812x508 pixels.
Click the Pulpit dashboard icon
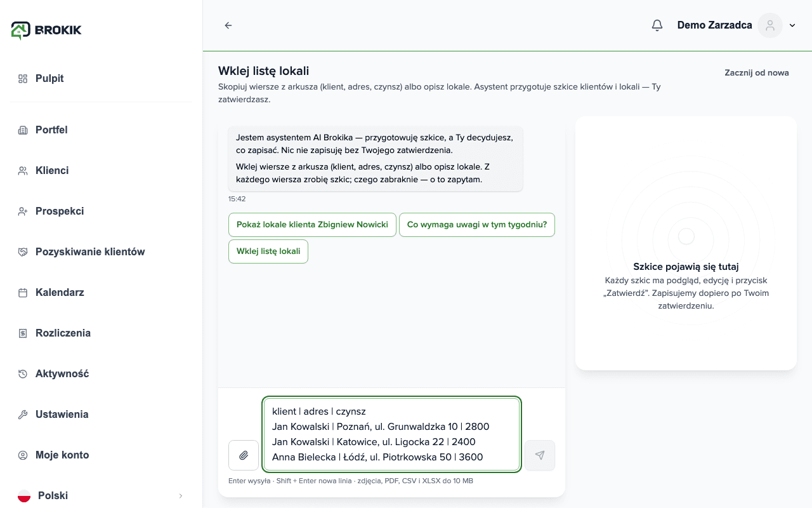pyautogui.click(x=23, y=79)
